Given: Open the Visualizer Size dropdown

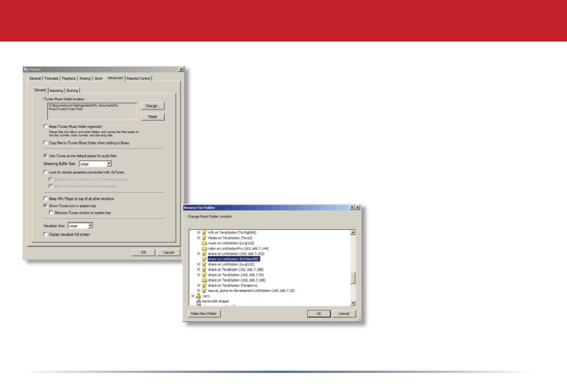Looking at the screenshot, I should 90,226.
